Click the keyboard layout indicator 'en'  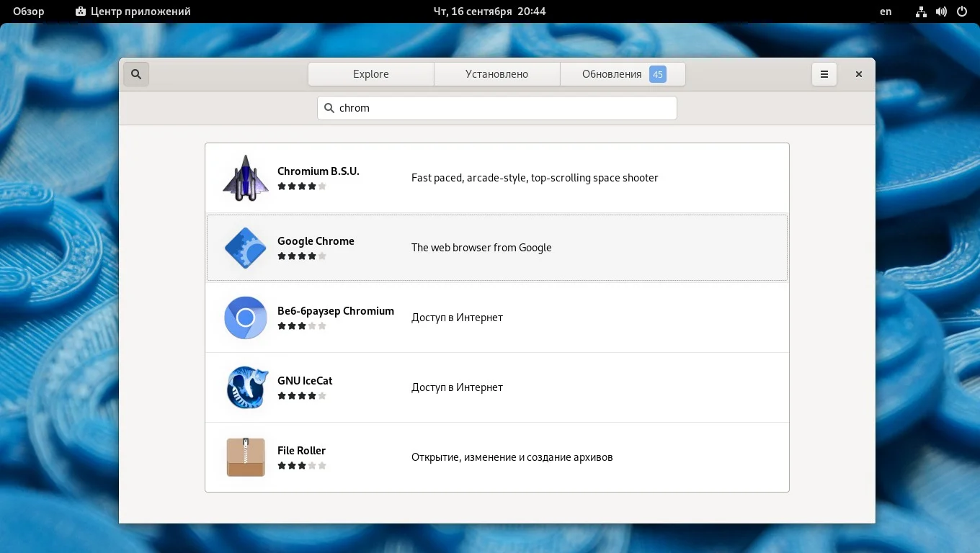click(885, 12)
